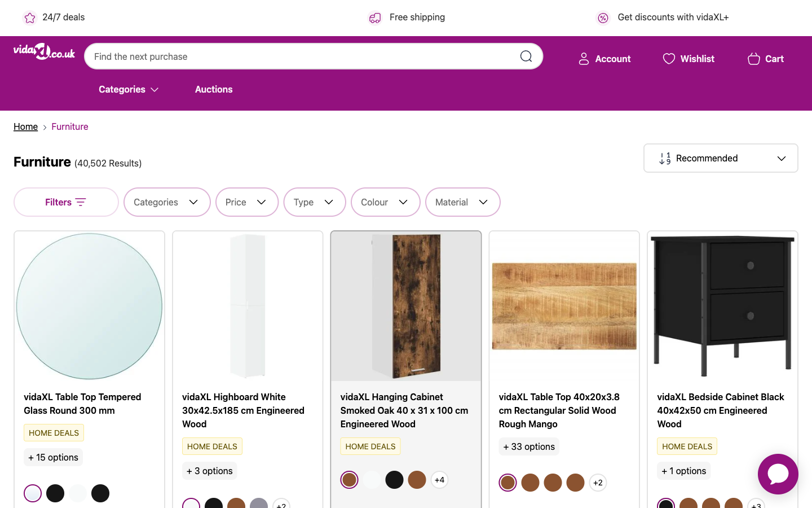Open the Filters panel button
The height and width of the screenshot is (508, 812).
point(66,202)
